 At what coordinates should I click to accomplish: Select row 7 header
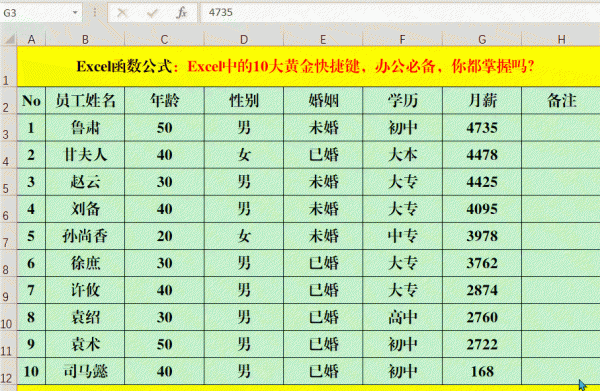8,236
